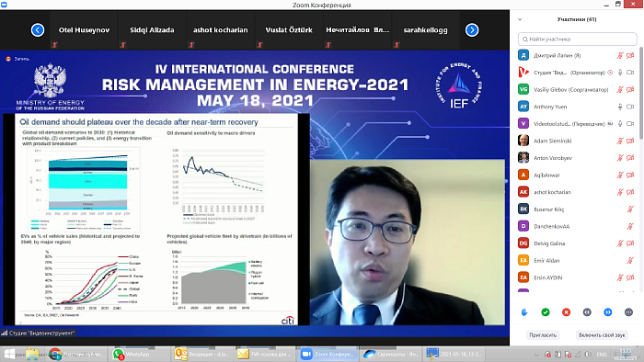Click muted mic icon for Vasiliy Glebov

point(620,89)
